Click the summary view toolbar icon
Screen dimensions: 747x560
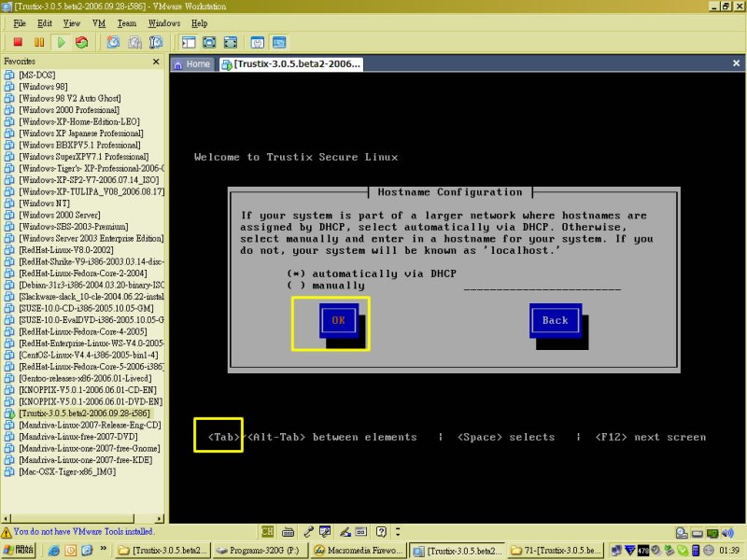(258, 42)
